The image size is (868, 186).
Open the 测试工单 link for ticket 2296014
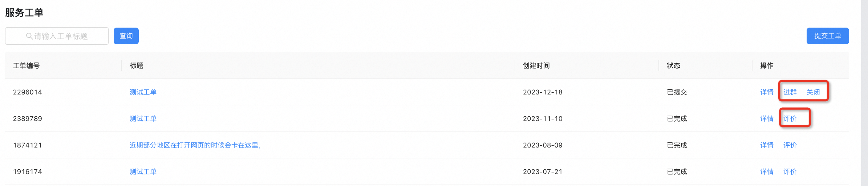[x=143, y=92]
